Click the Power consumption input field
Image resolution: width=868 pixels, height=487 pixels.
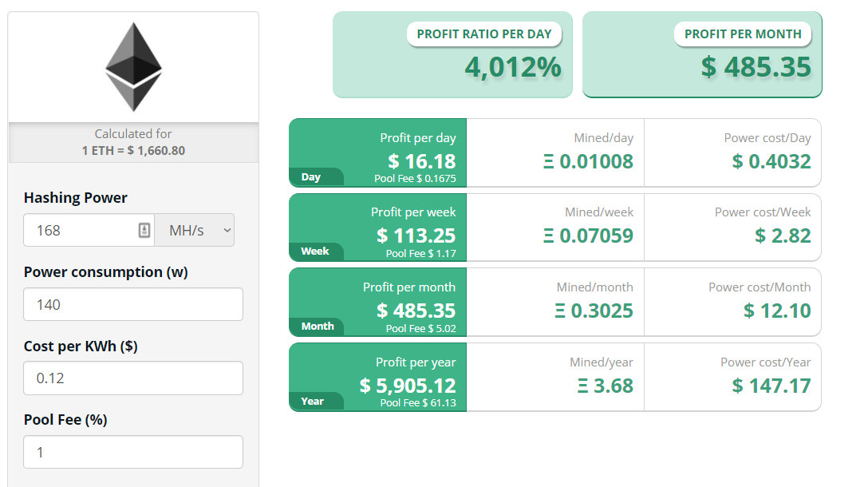(x=133, y=304)
